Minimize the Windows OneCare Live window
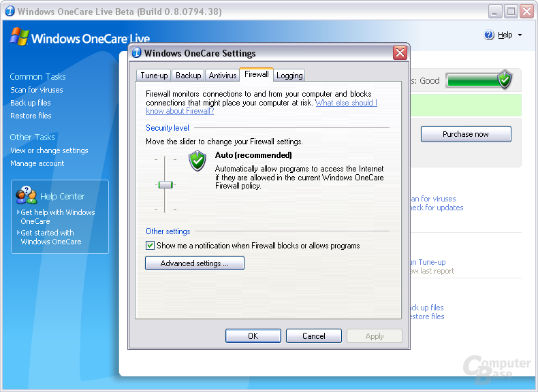The width and height of the screenshot is (538, 392). point(495,12)
